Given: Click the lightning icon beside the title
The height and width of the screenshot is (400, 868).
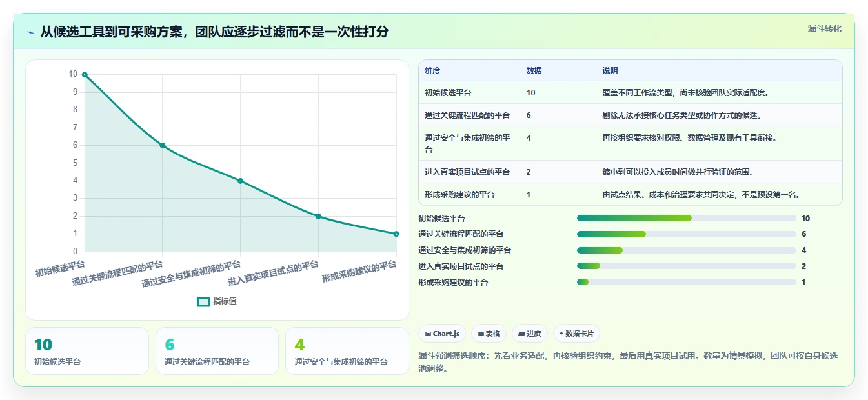Looking at the screenshot, I should pos(30,32).
